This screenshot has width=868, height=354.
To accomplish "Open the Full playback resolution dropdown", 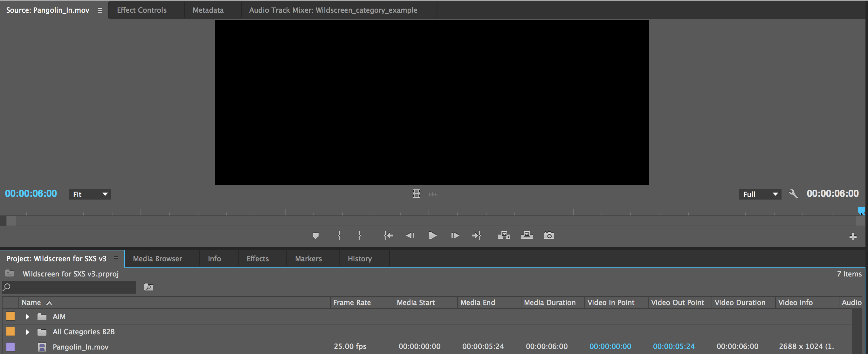I will (760, 194).
